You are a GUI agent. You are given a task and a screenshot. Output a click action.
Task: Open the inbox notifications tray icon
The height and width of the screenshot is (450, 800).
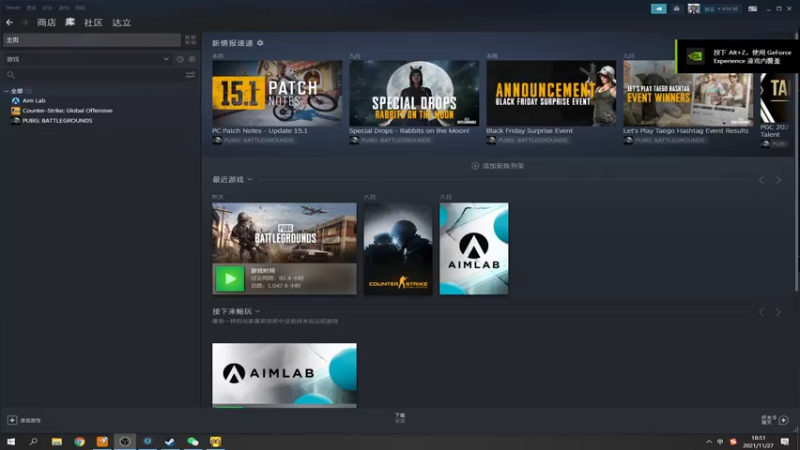[677, 9]
